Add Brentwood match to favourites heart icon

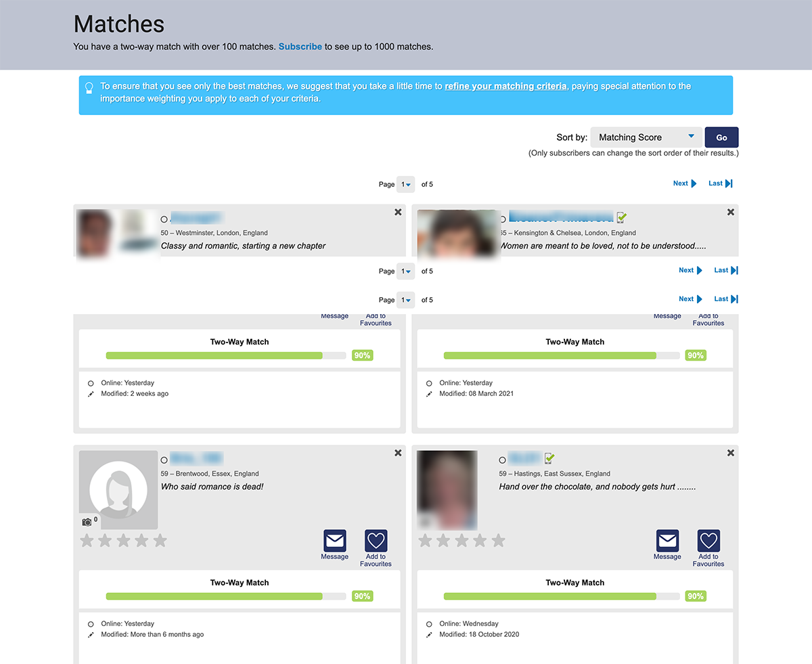[x=376, y=541]
